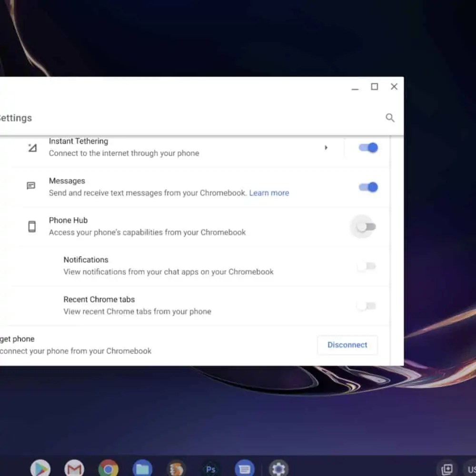Open the ChromeOS Settings gear on the shelf
The image size is (476, 476).
(x=278, y=467)
